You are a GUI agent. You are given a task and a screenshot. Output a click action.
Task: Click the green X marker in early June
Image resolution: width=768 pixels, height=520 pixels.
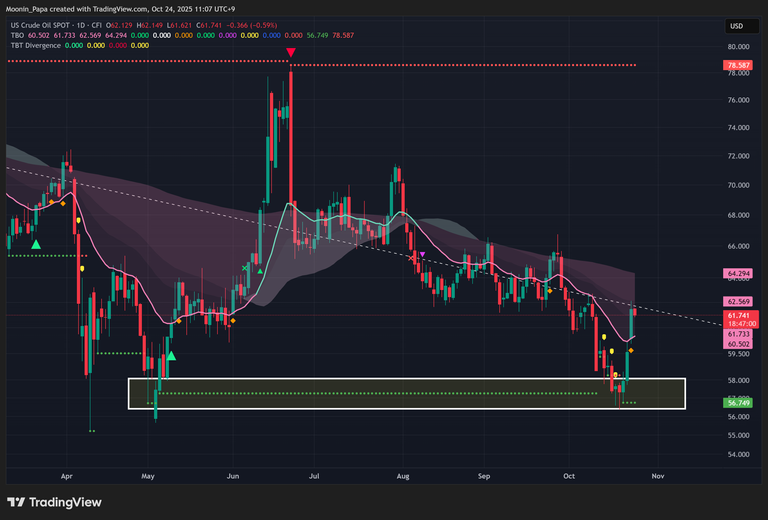click(245, 267)
